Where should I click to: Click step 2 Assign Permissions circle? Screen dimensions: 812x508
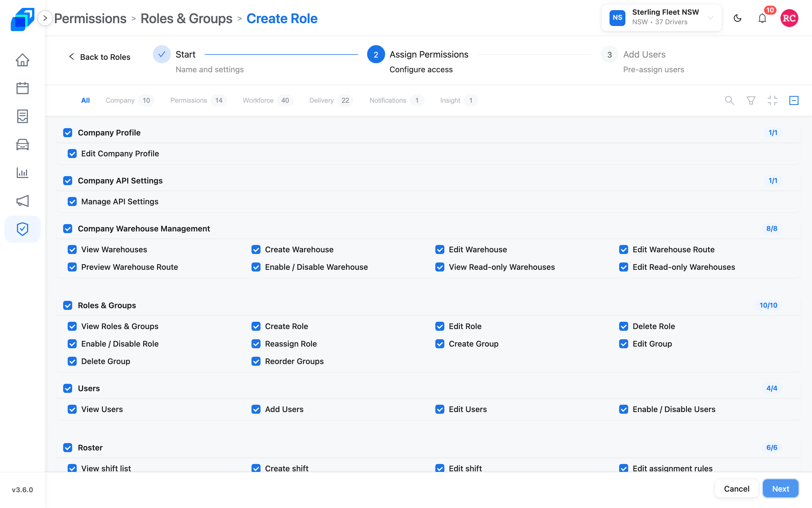[376, 54]
